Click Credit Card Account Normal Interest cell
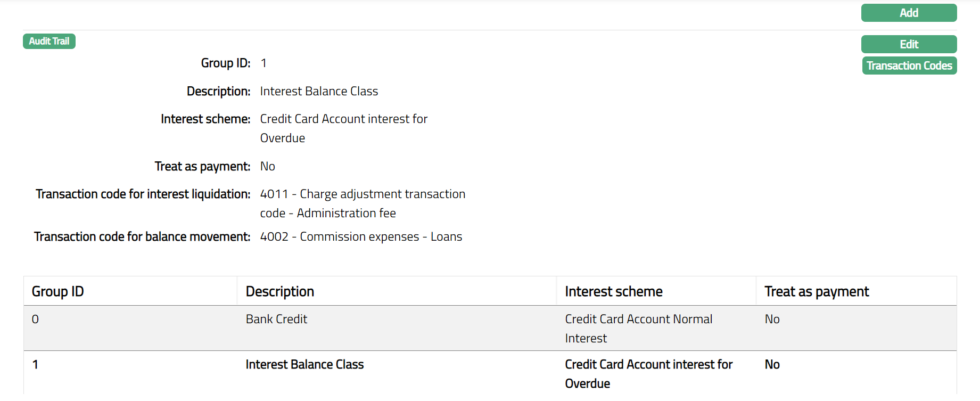Viewport: 980px width, 401px height. pyautogui.click(x=638, y=328)
